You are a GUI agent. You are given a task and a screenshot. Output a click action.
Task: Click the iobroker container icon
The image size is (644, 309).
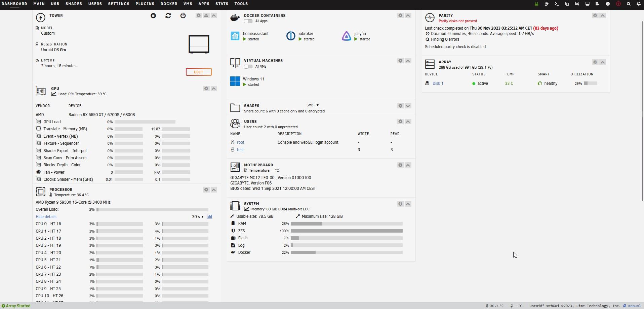(x=291, y=36)
